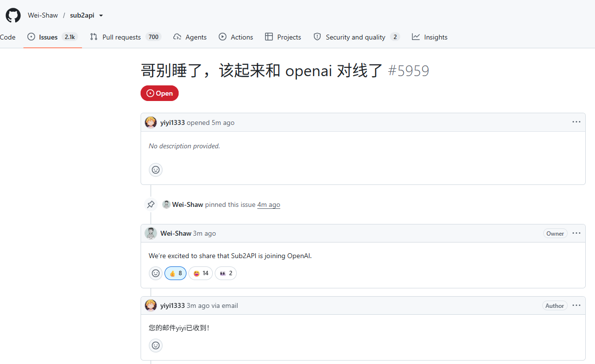Open the Projects tab
Image resolution: width=595 pixels, height=364 pixels.
click(283, 37)
